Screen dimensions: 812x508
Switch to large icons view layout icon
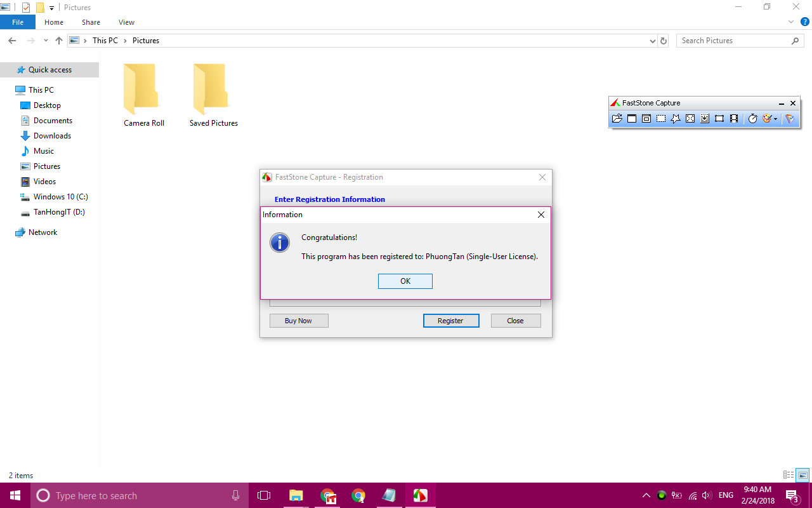pyautogui.click(x=803, y=475)
